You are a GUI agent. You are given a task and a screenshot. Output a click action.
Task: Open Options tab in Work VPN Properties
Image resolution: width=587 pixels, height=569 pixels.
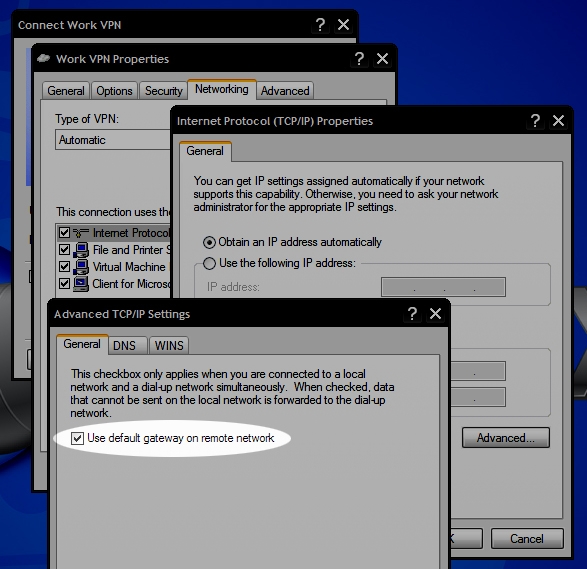[x=114, y=91]
